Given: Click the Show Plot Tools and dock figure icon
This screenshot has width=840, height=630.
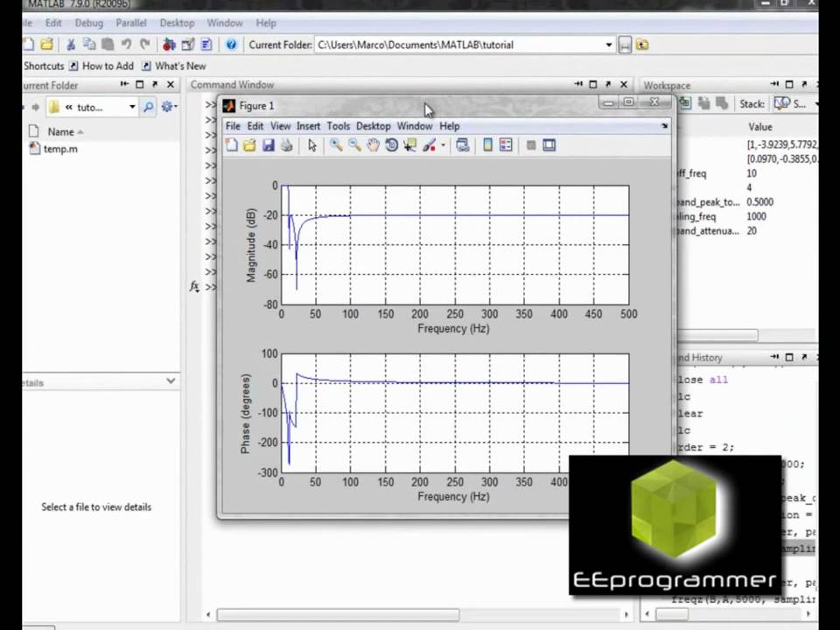Looking at the screenshot, I should [549, 145].
